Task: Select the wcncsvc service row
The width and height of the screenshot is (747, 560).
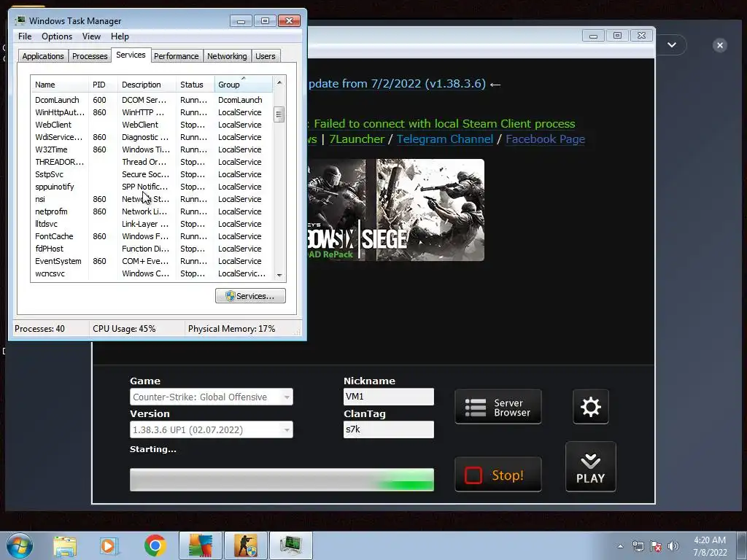Action: coord(152,273)
